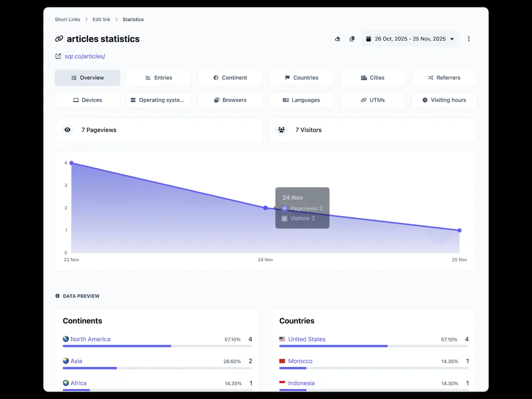The height and width of the screenshot is (399, 532).
Task: Open North America continent details
Action: [90, 339]
